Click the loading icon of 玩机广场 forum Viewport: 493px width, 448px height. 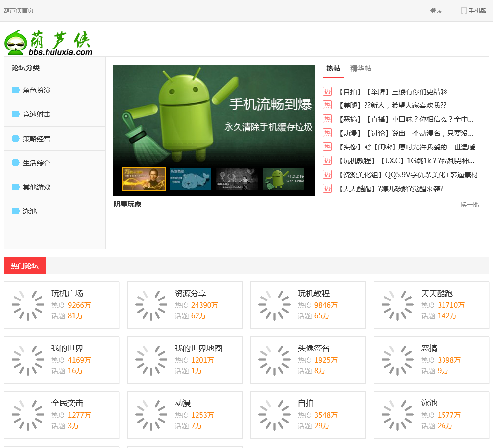click(x=28, y=305)
